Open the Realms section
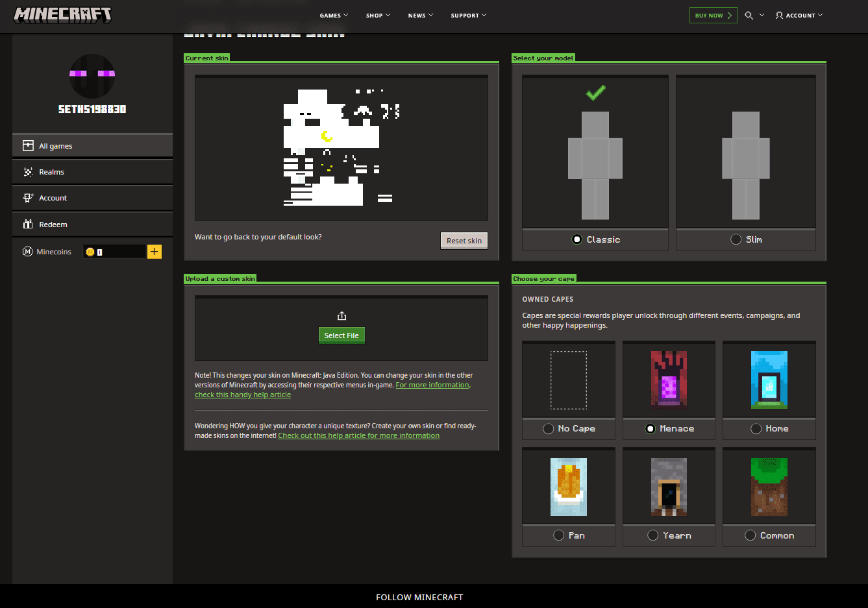Viewport: 868px width, 608px height. click(x=92, y=171)
